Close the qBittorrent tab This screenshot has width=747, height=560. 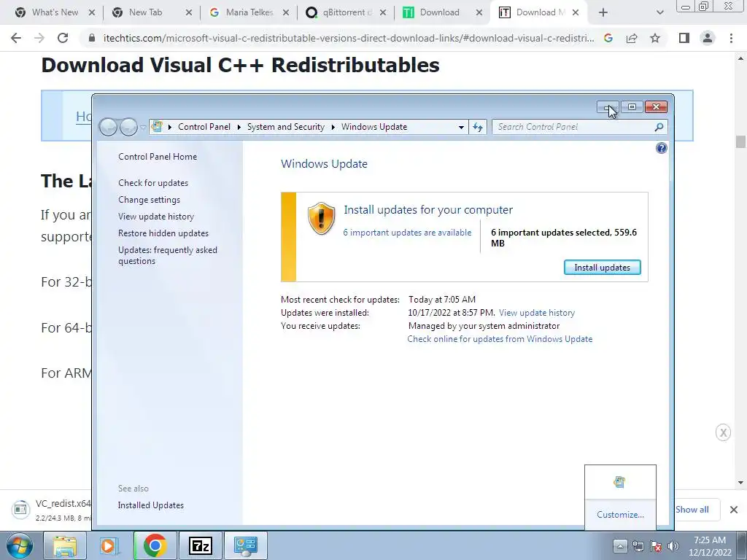tap(383, 12)
